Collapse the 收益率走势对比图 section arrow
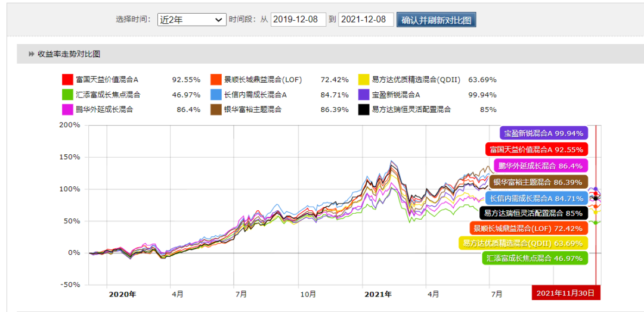This screenshot has width=644, height=312. pyautogui.click(x=31, y=54)
